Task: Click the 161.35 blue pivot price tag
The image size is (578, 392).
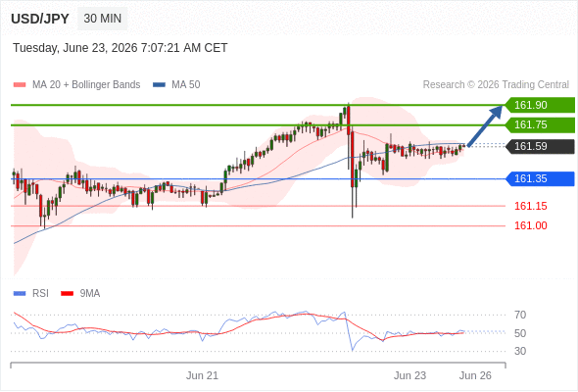Action: coord(540,179)
